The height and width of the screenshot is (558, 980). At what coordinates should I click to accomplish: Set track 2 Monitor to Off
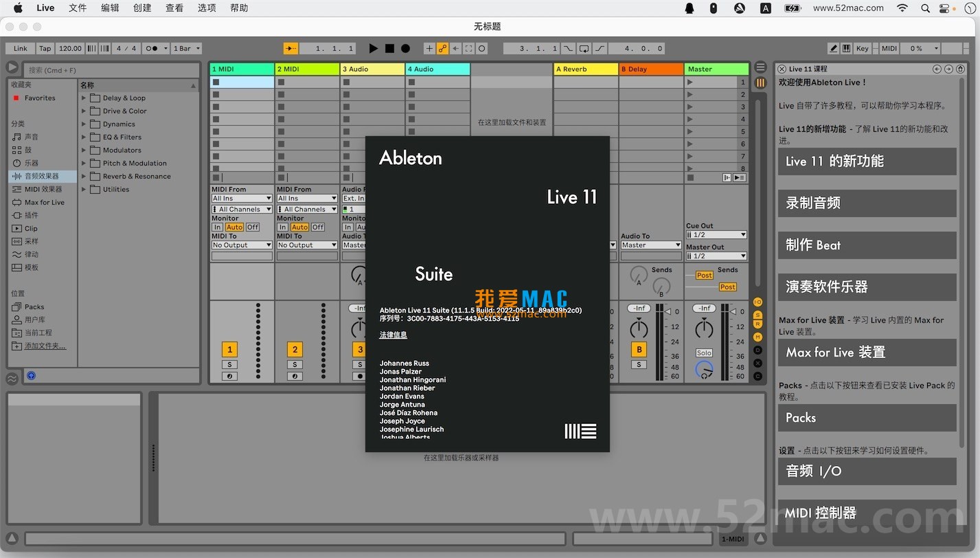[318, 227]
